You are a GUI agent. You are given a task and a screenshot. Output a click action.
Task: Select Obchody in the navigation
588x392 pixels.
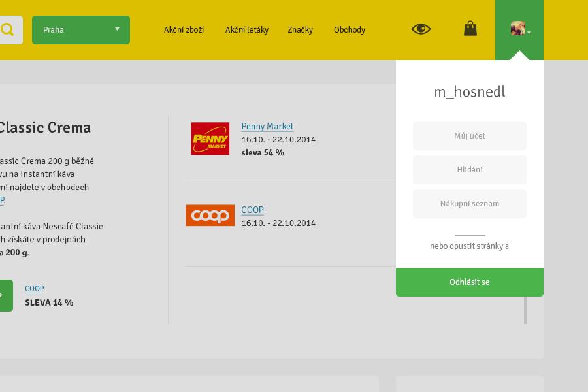point(349,30)
